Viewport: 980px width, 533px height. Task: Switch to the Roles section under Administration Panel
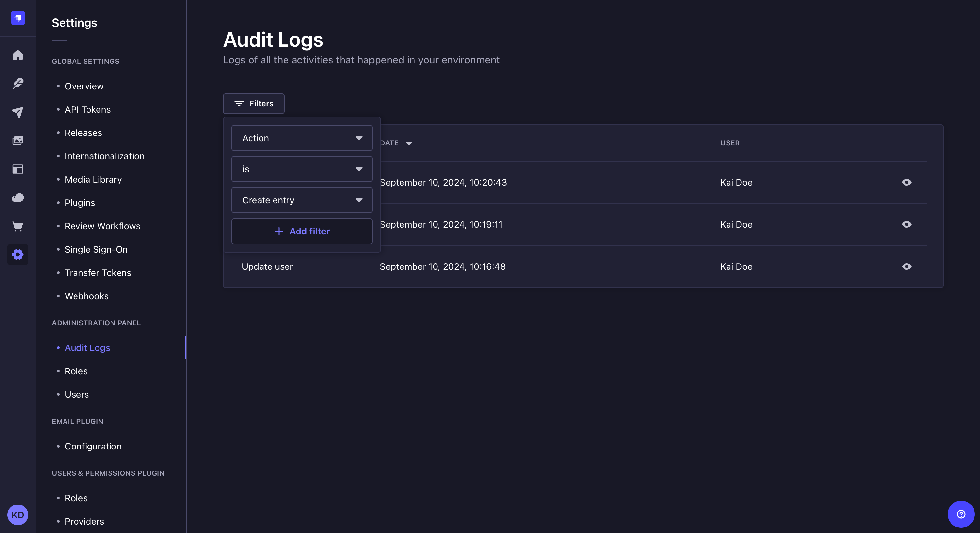tap(76, 371)
